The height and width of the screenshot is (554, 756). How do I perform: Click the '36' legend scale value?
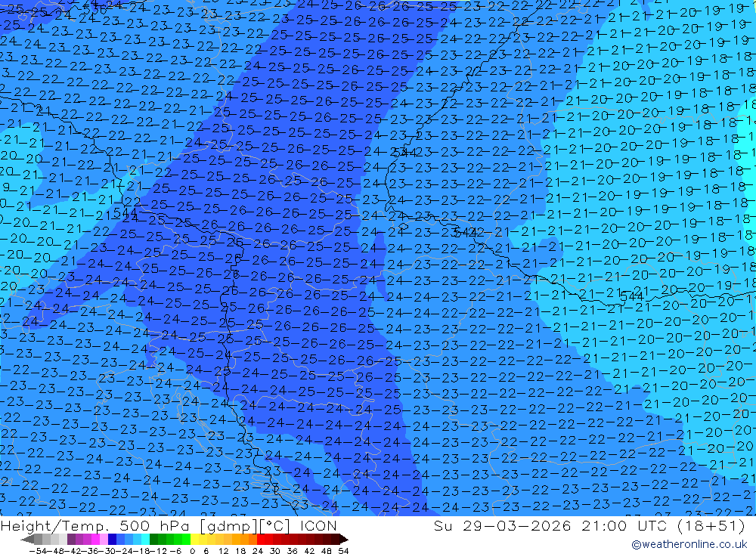292,551
